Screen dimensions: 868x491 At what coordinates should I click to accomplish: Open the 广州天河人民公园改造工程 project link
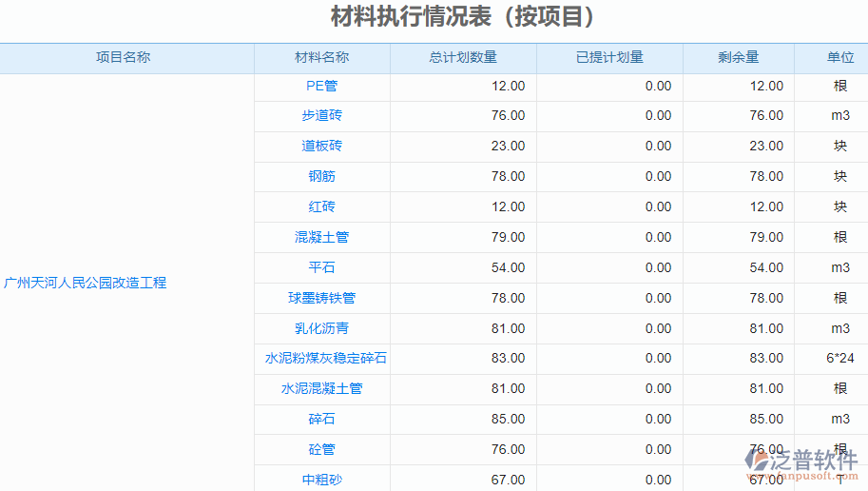coord(85,283)
